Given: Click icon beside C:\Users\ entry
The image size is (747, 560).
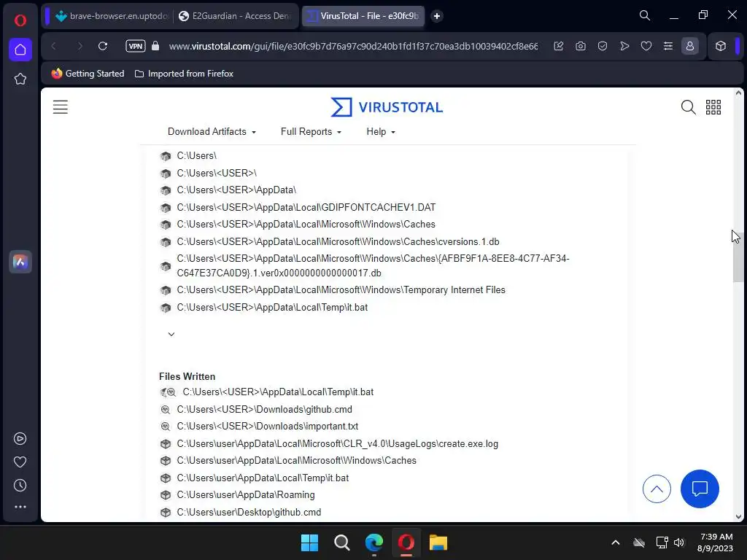Looking at the screenshot, I should (x=166, y=156).
